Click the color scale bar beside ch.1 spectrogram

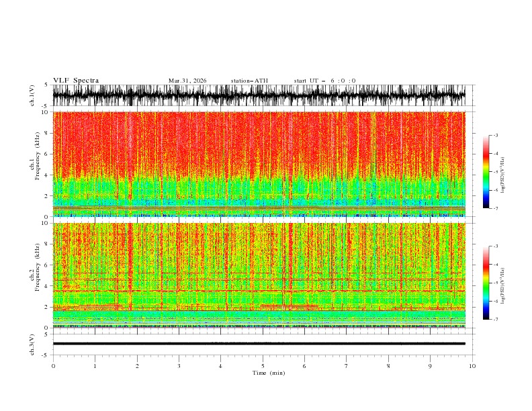[x=486, y=172]
